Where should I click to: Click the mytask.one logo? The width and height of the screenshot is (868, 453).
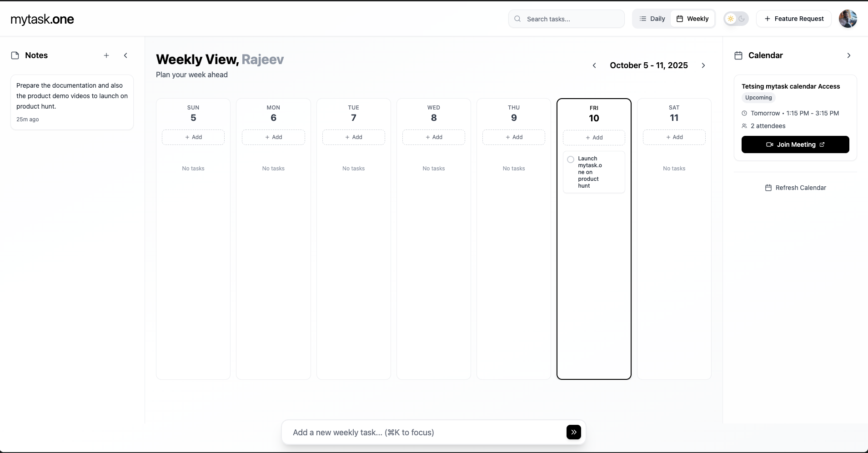click(x=42, y=19)
